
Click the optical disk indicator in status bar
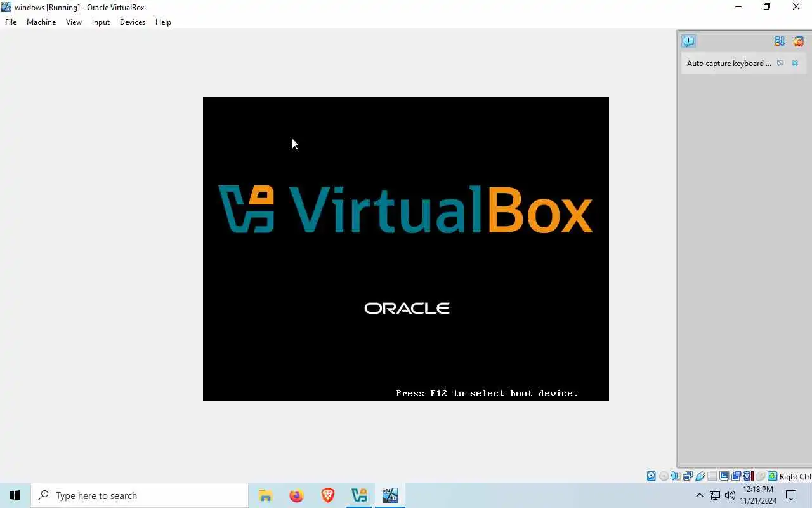point(664,476)
